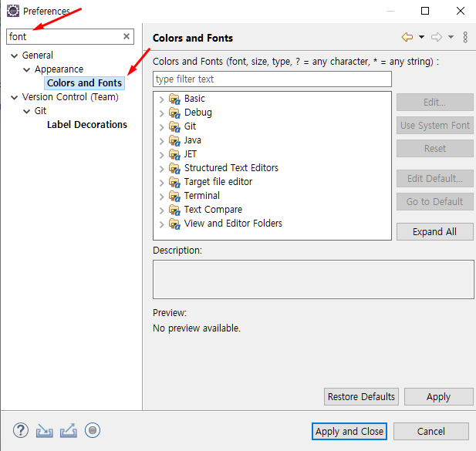Click the Target file editor folder icon
The width and height of the screenshot is (476, 451).
174,182
